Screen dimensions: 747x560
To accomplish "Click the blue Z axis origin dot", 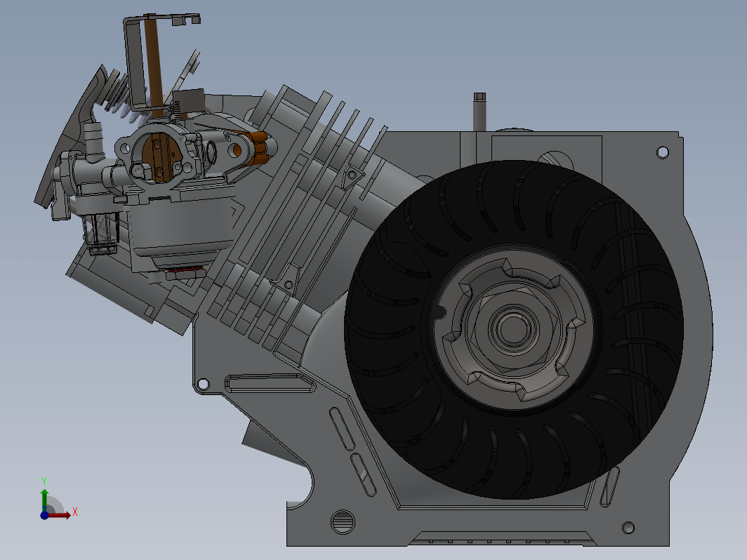I will [44, 515].
